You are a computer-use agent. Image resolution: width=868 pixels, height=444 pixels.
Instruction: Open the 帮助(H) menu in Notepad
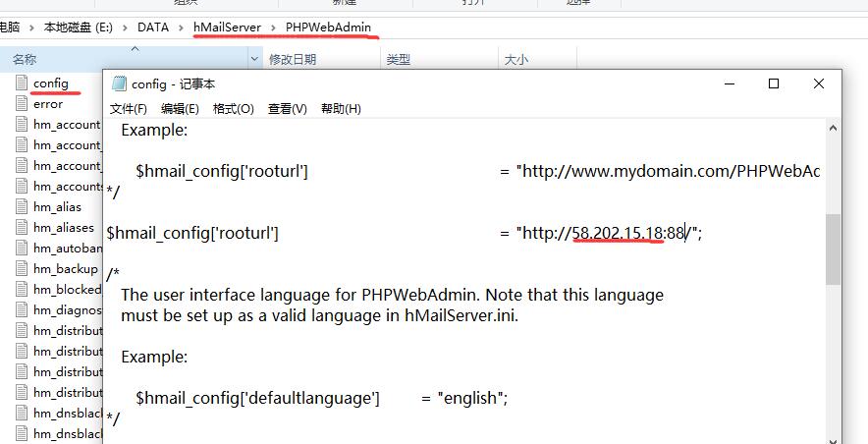point(341,108)
